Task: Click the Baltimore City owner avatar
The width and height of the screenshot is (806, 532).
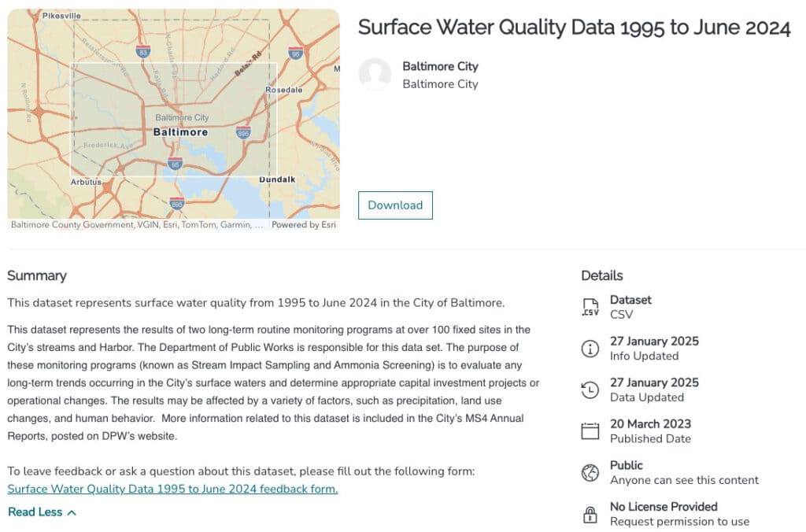Action: pyautogui.click(x=375, y=75)
